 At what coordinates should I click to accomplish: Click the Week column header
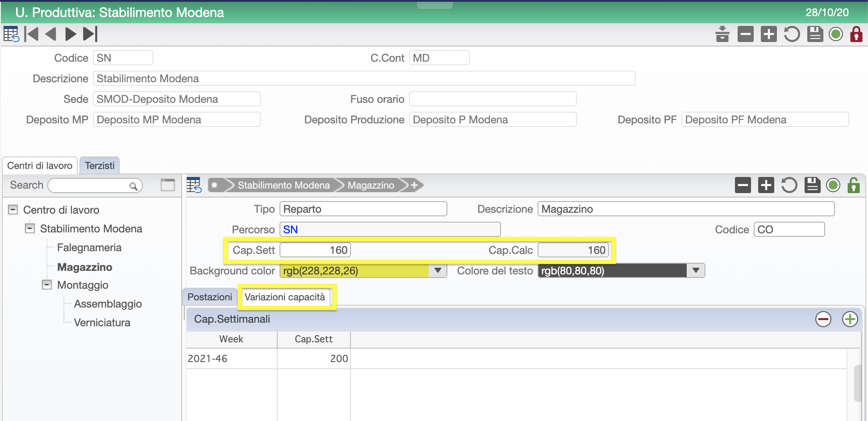pyautogui.click(x=232, y=339)
